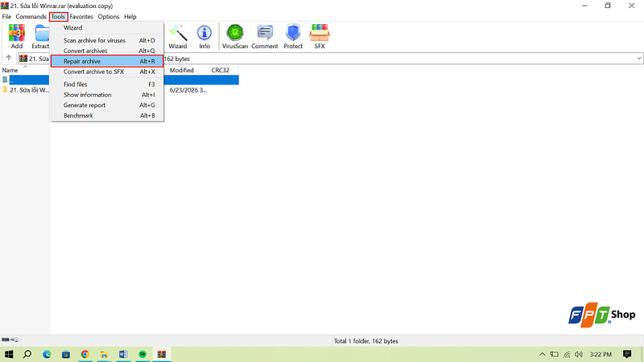644x362 pixels.
Task: Open taskbar search magnifier
Action: (27, 354)
